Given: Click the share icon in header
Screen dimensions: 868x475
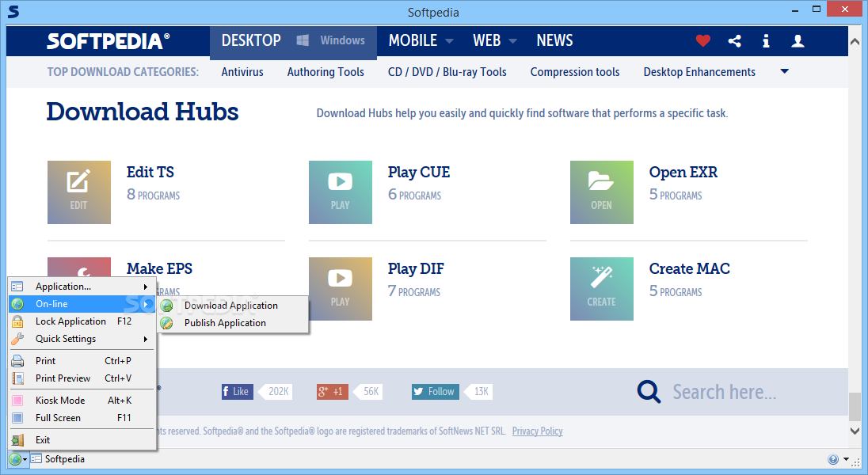Looking at the screenshot, I should 735,40.
